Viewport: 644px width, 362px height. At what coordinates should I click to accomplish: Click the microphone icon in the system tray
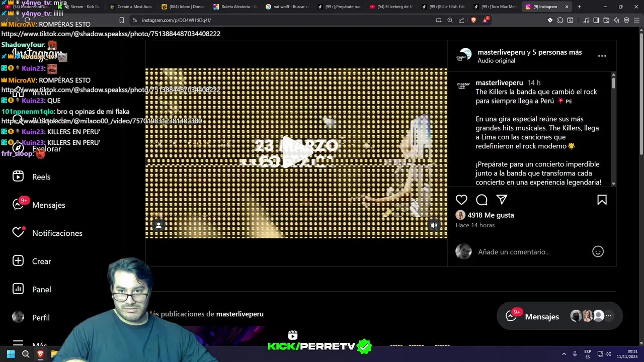[575, 354]
